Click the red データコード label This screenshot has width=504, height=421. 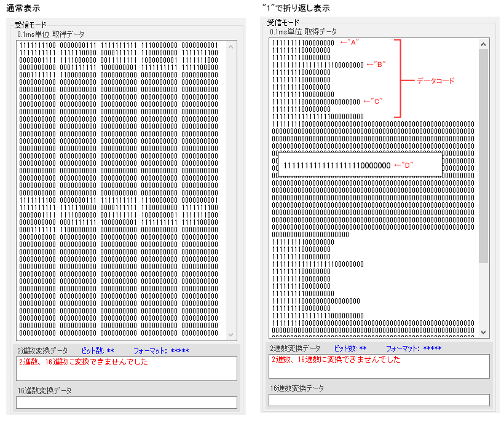[x=435, y=81]
